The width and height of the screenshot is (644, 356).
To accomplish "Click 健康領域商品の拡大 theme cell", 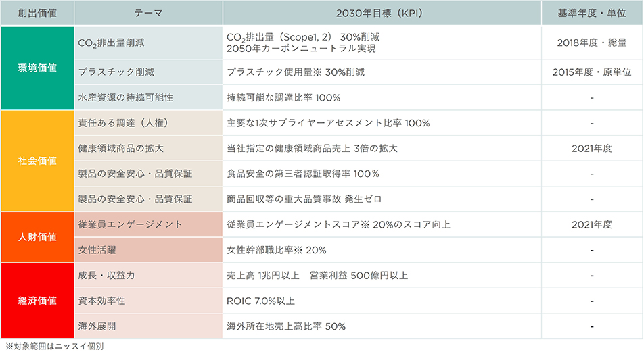I will coord(148,149).
